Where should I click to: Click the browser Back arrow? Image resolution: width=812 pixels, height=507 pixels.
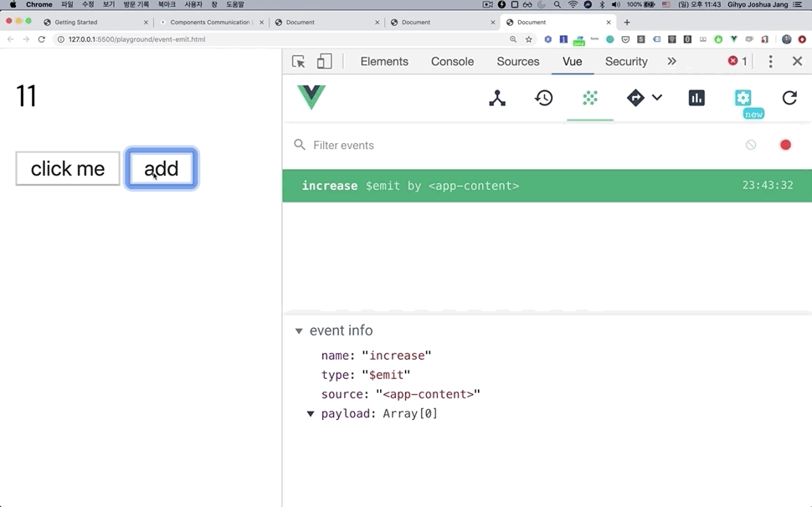click(10, 39)
